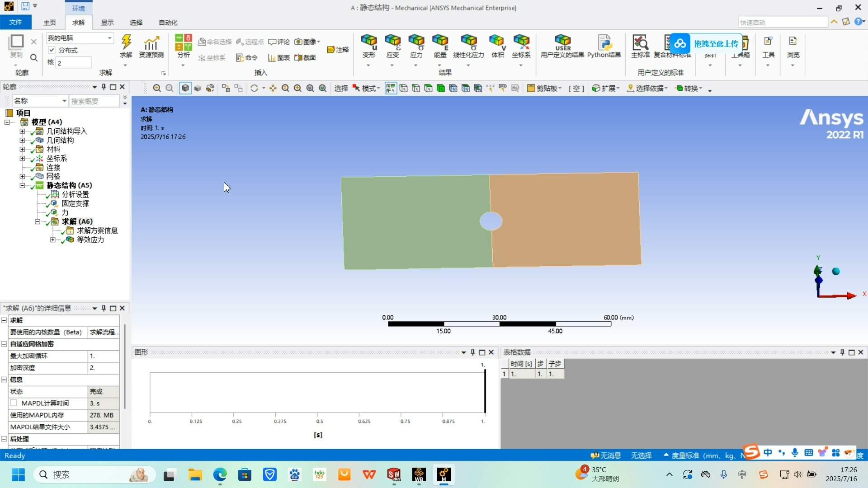Toggle the Distributed checkbox
The height and width of the screenshot is (488, 868).
[x=52, y=50]
